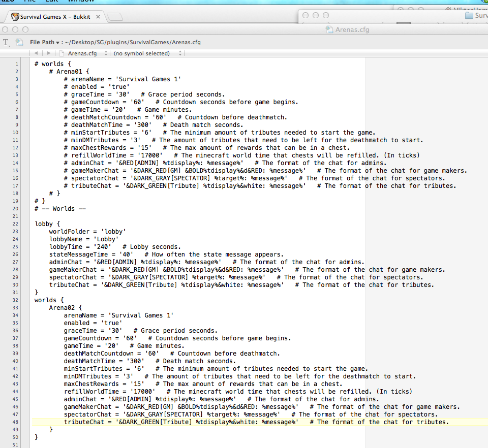Screen dimensions: 488x448
Task: Open the Window menu in menu bar
Action: tap(81, 1)
